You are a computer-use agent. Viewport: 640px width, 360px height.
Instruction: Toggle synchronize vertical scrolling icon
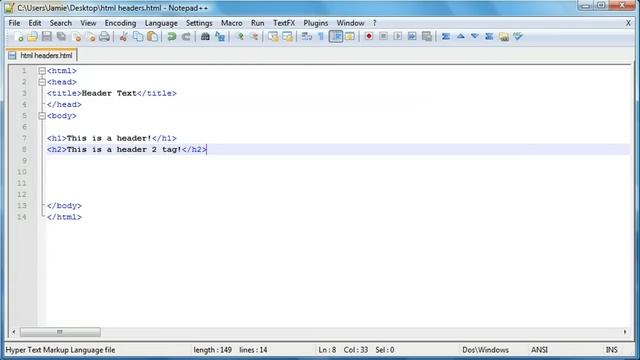coord(273,37)
